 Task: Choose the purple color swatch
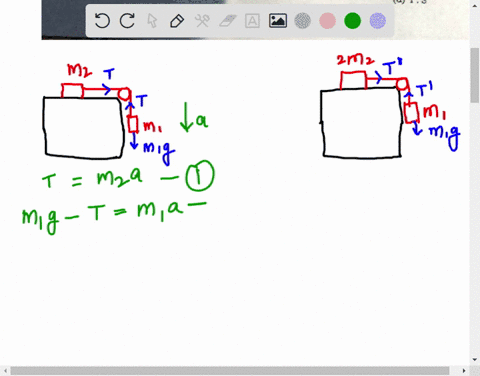pos(378,21)
